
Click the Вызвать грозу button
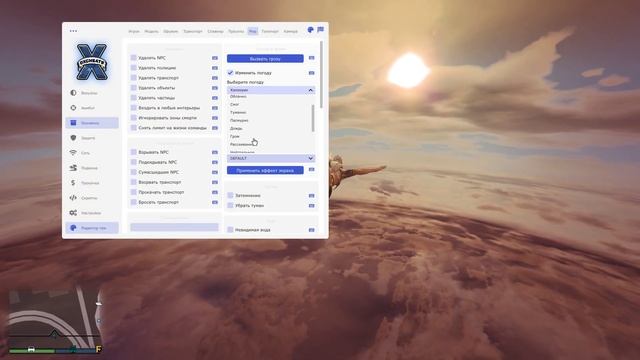[265, 58]
